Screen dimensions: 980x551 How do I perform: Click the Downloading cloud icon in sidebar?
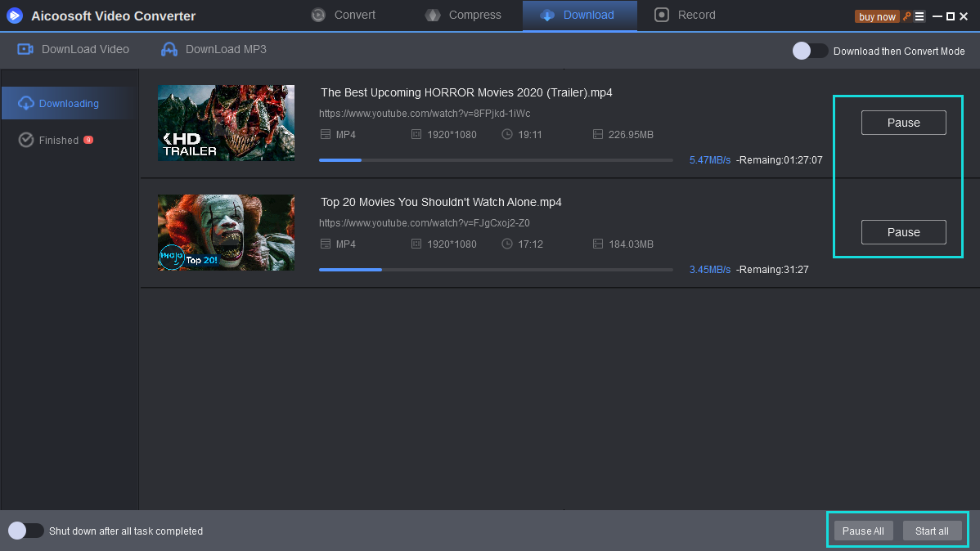click(25, 103)
